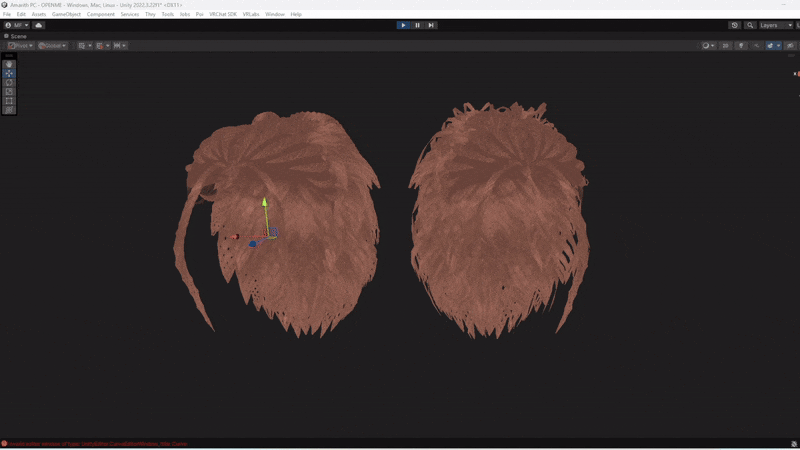
Task: Open the undo history button
Action: click(x=735, y=25)
